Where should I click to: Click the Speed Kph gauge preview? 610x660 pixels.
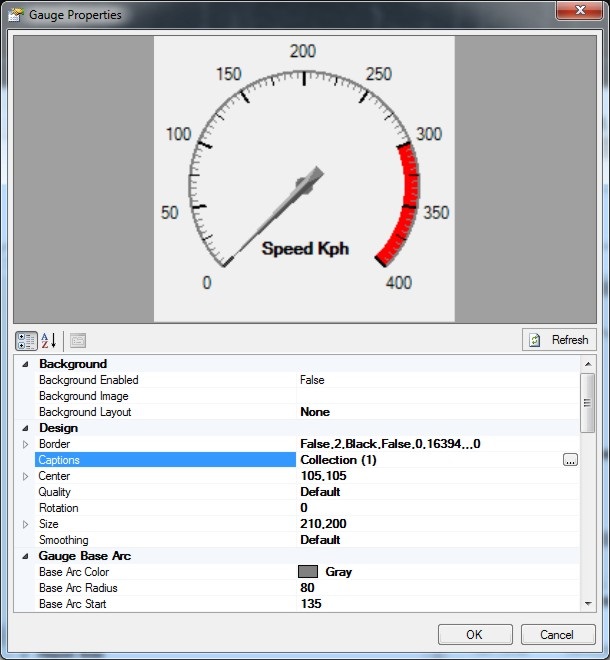[x=304, y=179]
